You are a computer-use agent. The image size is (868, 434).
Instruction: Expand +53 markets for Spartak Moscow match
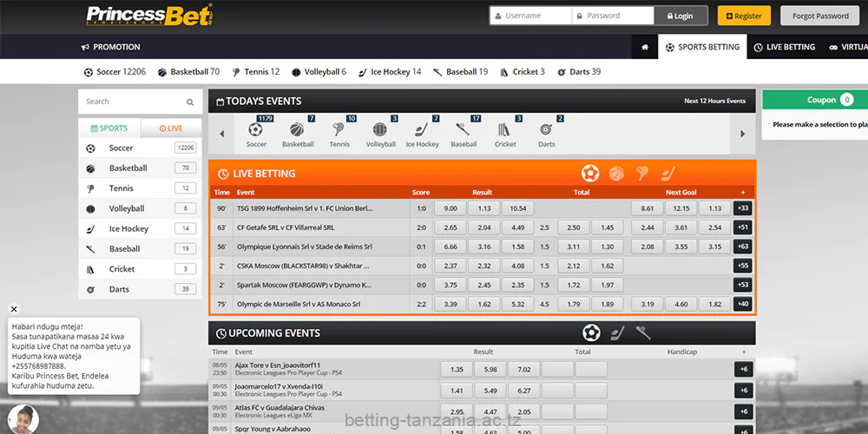point(742,285)
